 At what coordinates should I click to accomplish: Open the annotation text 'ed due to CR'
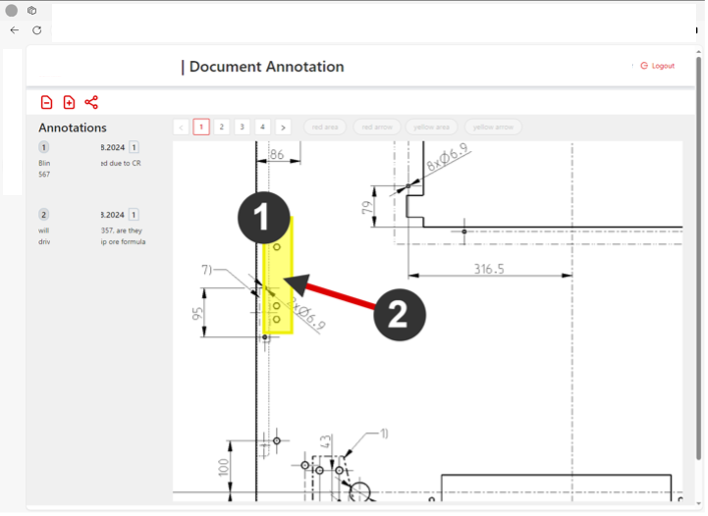click(x=121, y=163)
